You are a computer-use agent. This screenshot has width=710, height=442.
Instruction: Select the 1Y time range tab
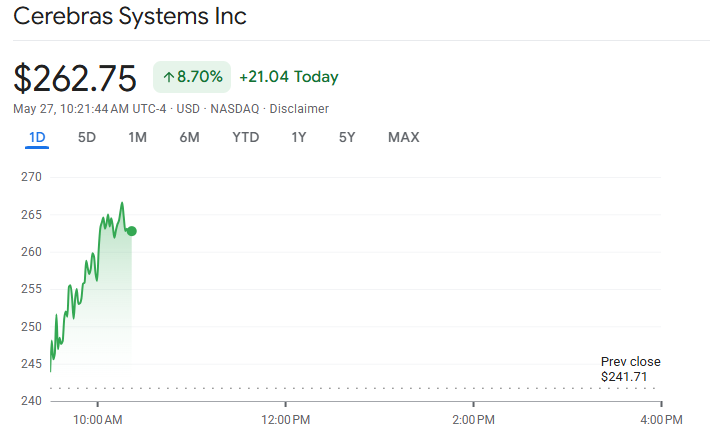[299, 137]
